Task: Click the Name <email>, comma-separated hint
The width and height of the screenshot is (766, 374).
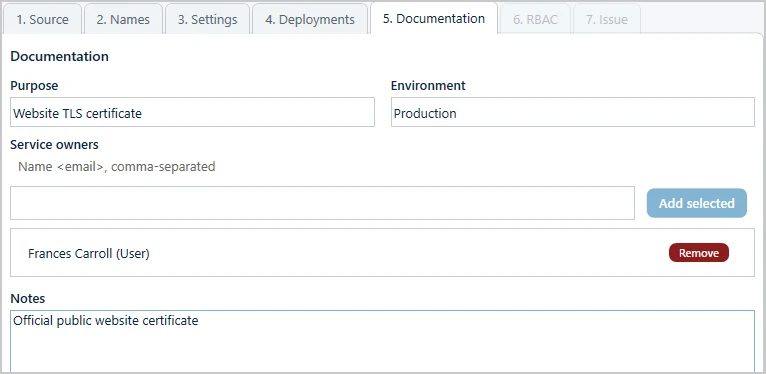Action: point(117,167)
